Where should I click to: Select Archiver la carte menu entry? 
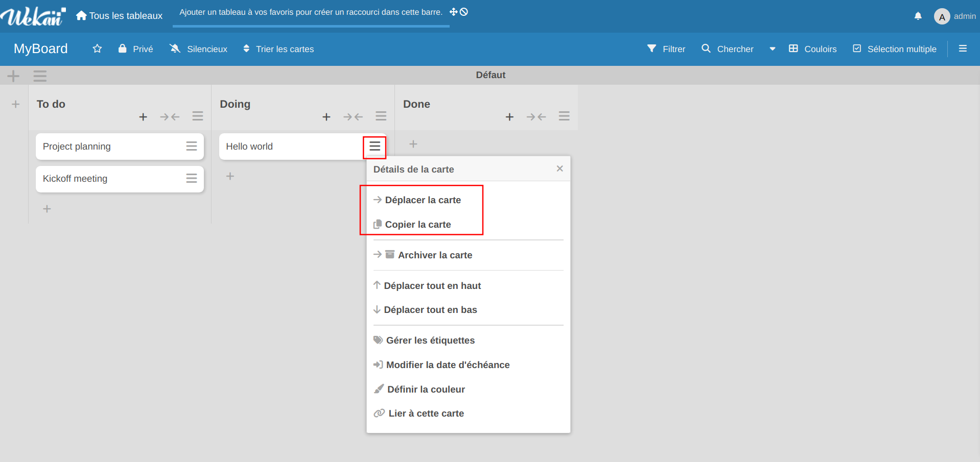click(434, 255)
